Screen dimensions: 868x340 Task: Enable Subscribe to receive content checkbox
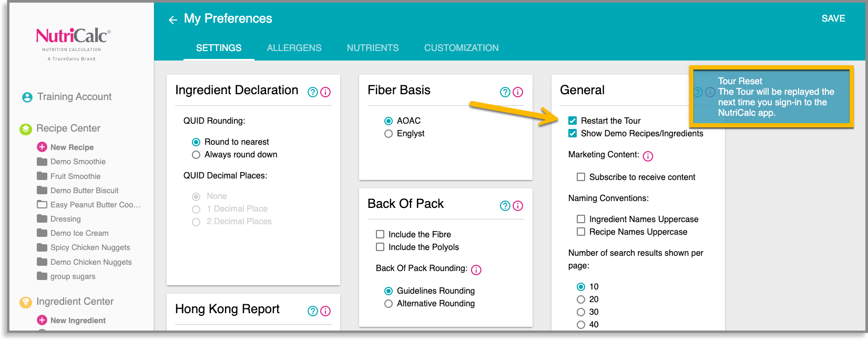tap(581, 177)
